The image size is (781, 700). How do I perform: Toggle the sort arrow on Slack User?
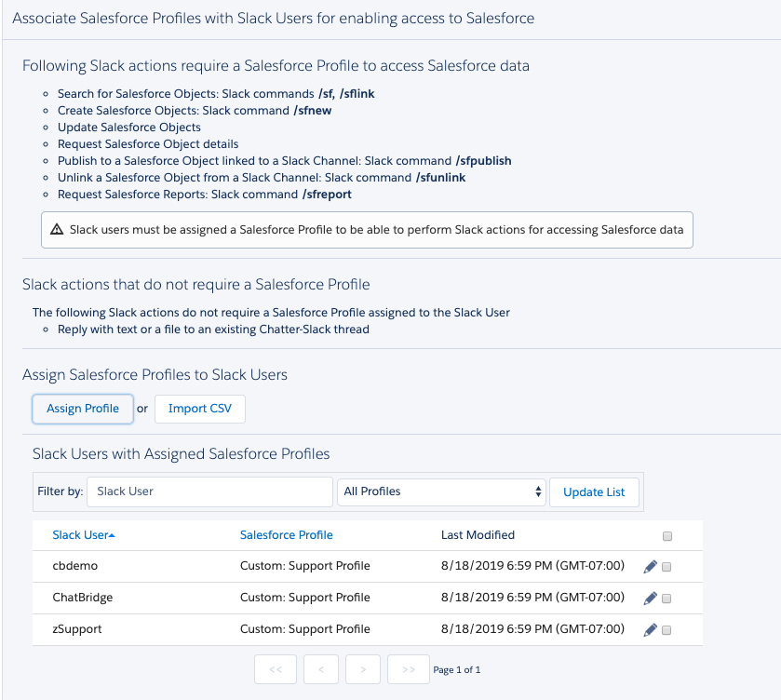click(x=114, y=534)
